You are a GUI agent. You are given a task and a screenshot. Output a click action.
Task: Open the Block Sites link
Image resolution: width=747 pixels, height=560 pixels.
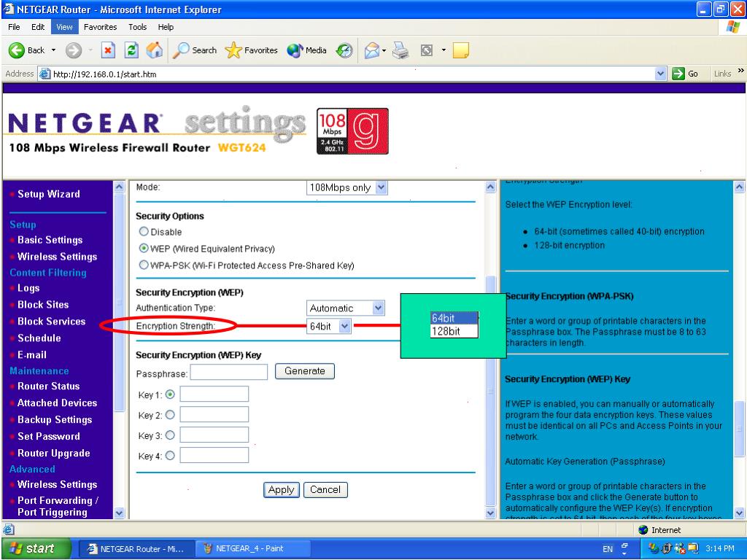(x=43, y=305)
